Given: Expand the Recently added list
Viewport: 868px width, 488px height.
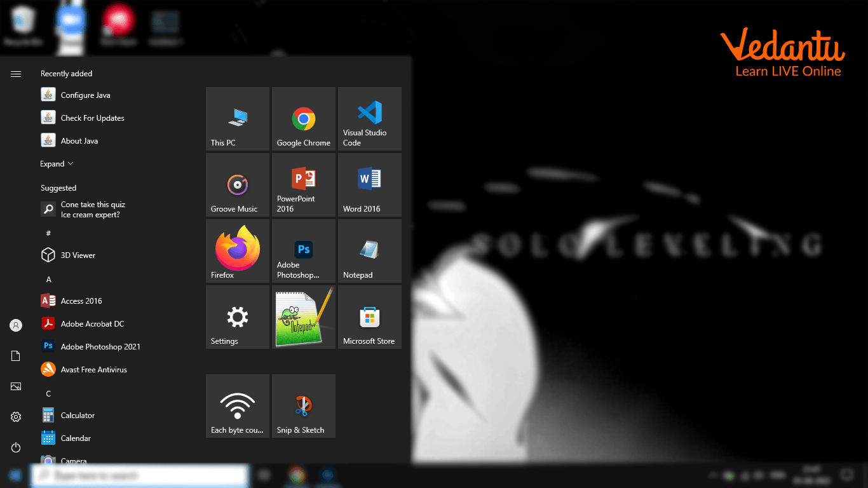Looking at the screenshot, I should pos(57,164).
